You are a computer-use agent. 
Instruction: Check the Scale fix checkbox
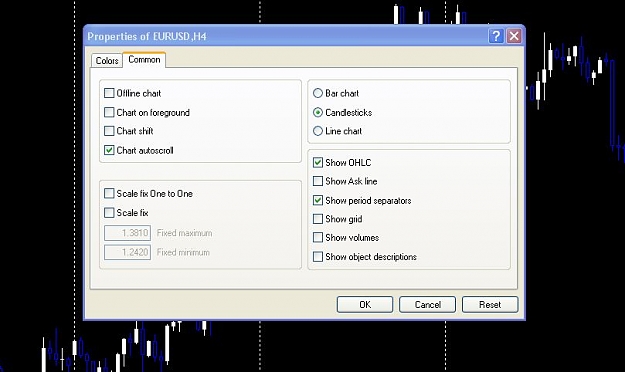109,213
